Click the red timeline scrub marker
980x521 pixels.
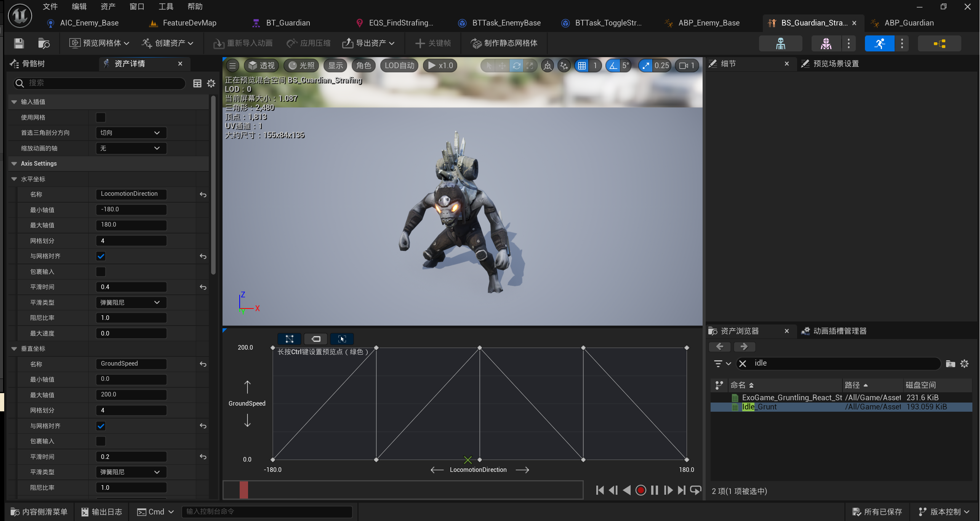coord(243,490)
